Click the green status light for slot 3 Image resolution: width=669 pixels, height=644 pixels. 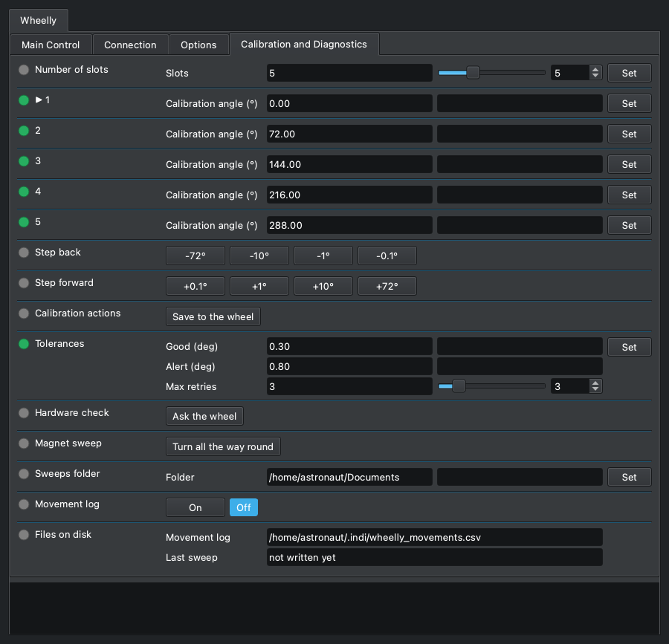[24, 161]
